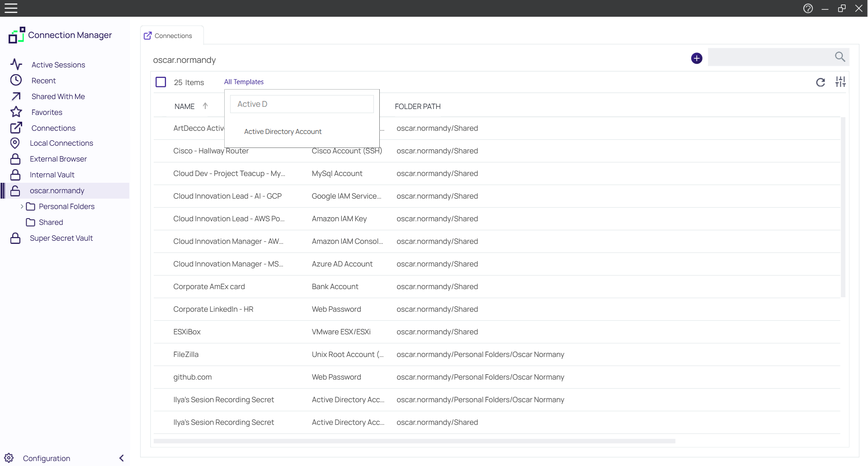Screen dimensions: 868x466
Task: Click the Favorites star icon
Action: (x=16, y=112)
